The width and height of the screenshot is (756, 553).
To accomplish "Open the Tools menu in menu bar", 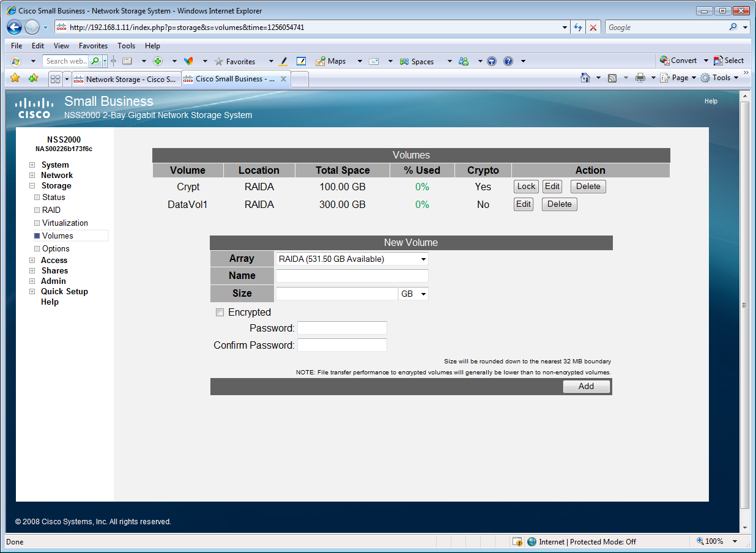I will coord(127,46).
